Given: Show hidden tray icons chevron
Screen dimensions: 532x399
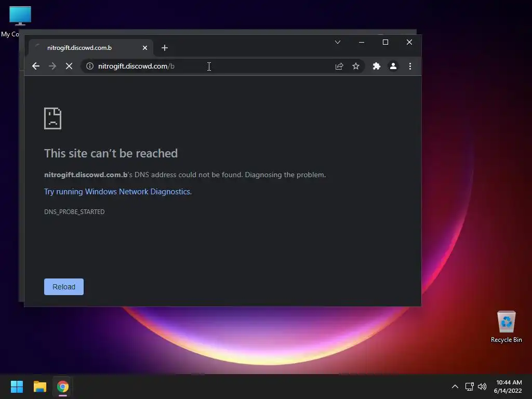Looking at the screenshot, I should (x=455, y=387).
